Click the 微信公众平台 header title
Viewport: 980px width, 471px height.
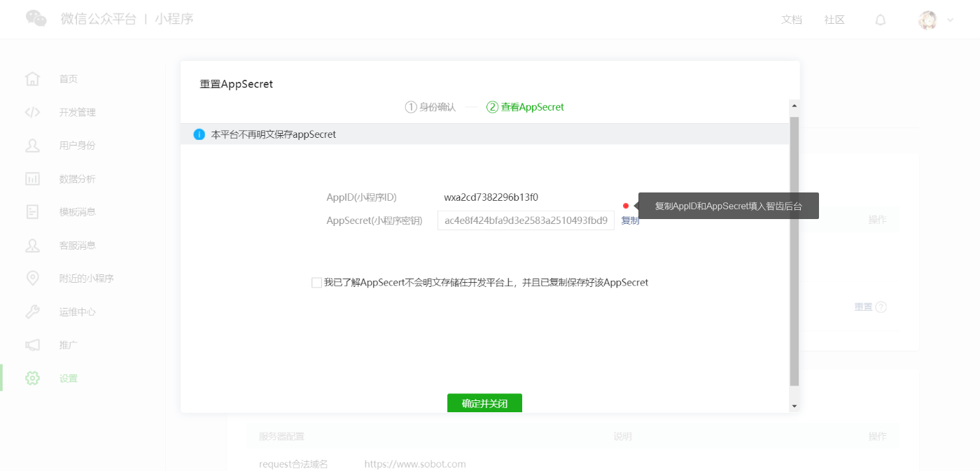tap(98, 19)
